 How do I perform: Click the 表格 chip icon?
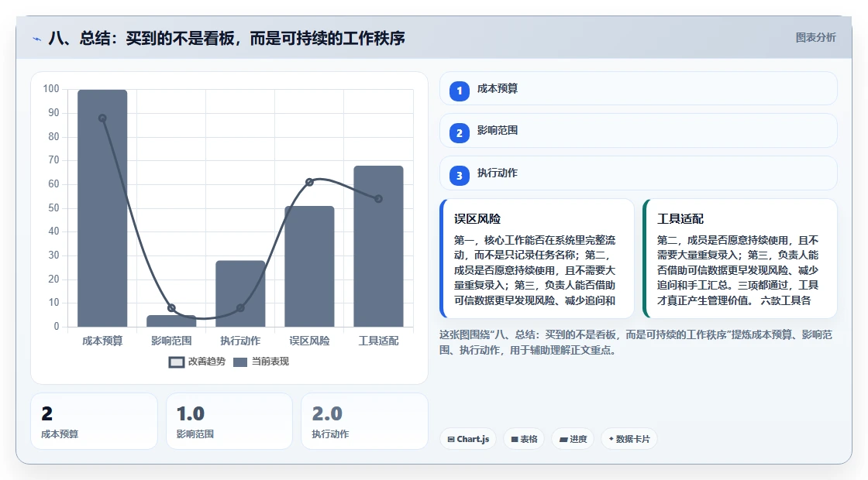coord(515,439)
